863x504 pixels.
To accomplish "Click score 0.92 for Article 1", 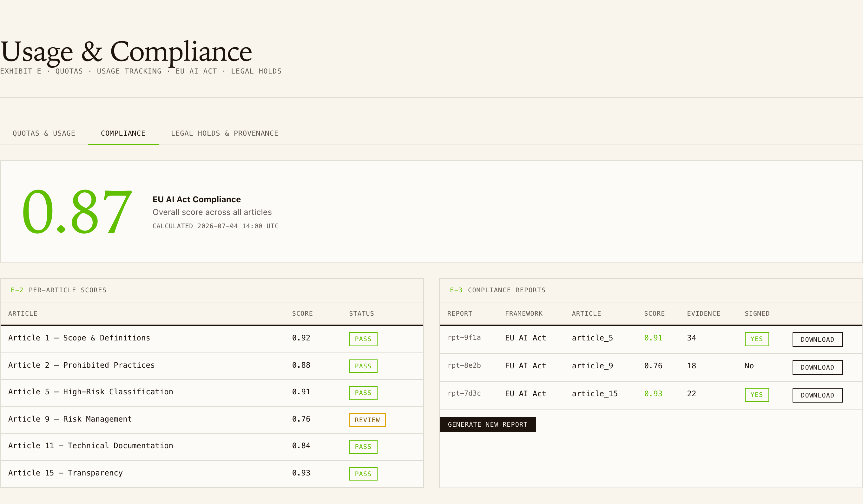I will point(301,338).
